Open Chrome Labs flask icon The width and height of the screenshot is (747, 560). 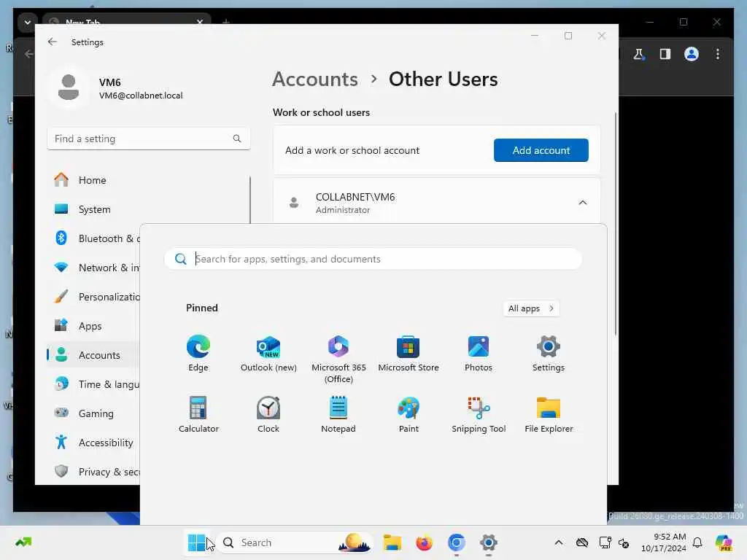click(x=639, y=54)
